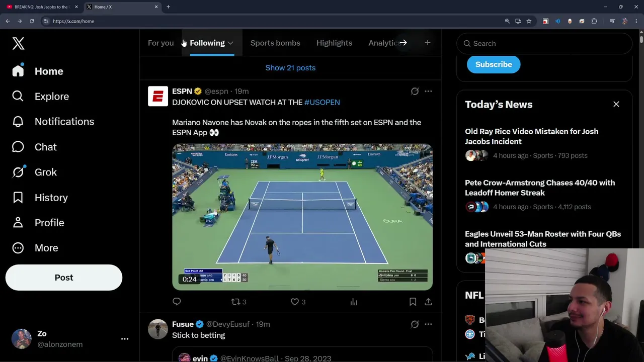
Task: Show more timeline tabs with arrow
Action: click(x=403, y=43)
